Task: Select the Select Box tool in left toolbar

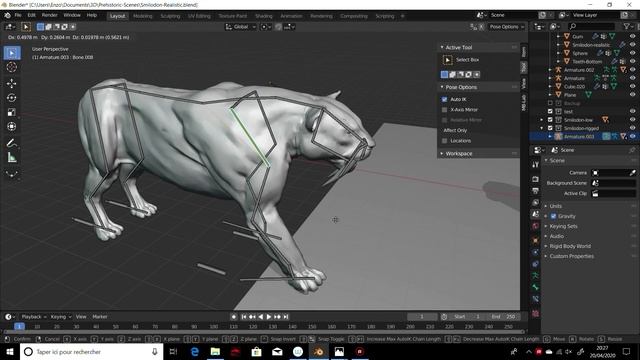Action: click(12, 53)
